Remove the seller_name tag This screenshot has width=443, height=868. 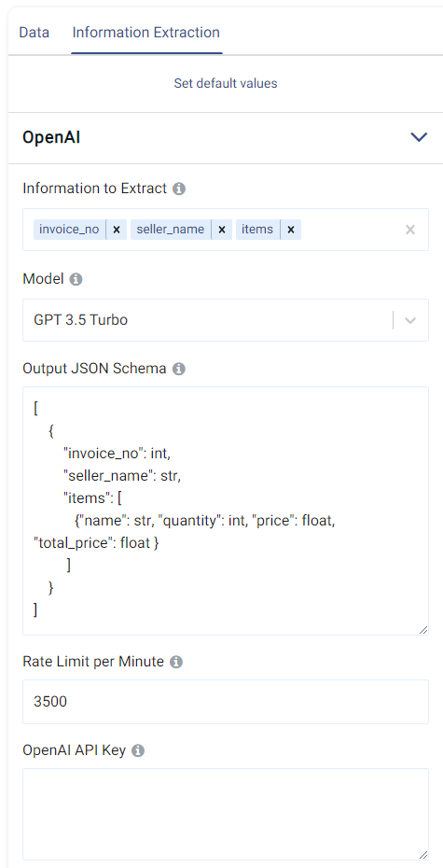coord(221,230)
